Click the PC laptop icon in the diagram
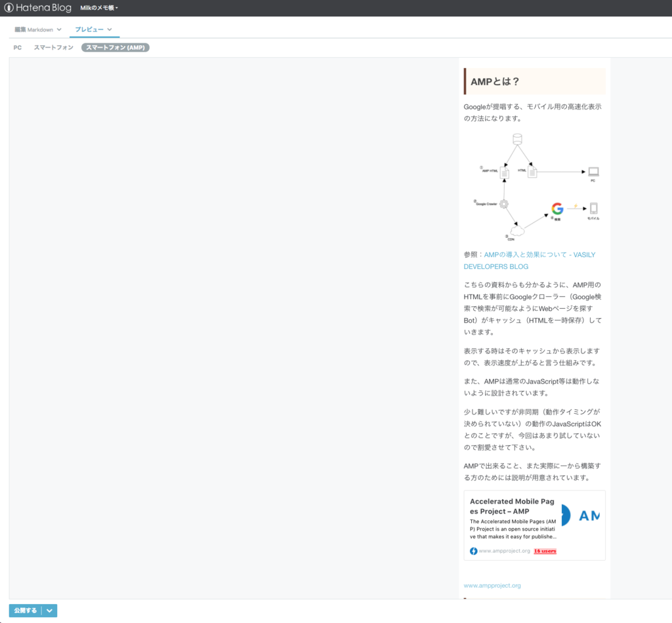Viewport: 672px width, 623px height. pyautogui.click(x=593, y=172)
